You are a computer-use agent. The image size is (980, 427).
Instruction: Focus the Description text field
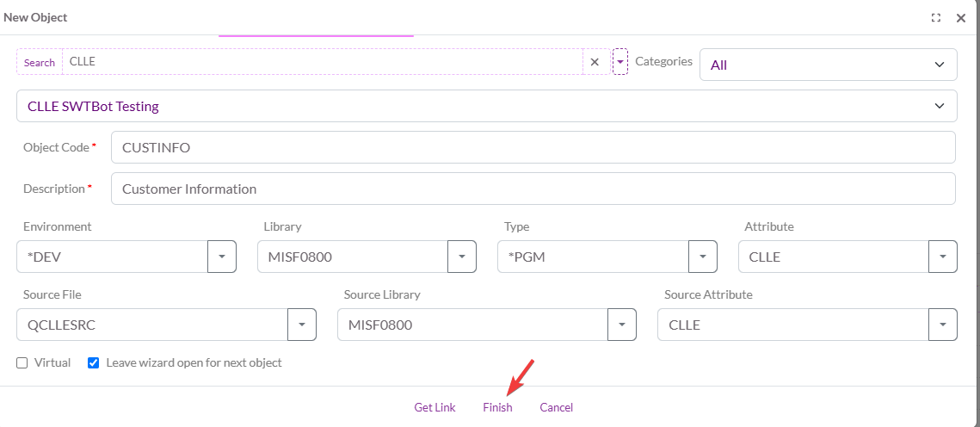[533, 189]
